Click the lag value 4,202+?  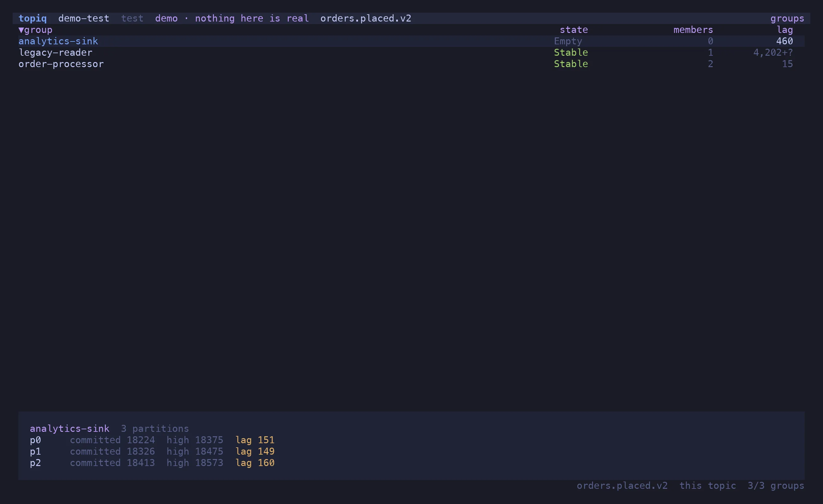(x=773, y=53)
